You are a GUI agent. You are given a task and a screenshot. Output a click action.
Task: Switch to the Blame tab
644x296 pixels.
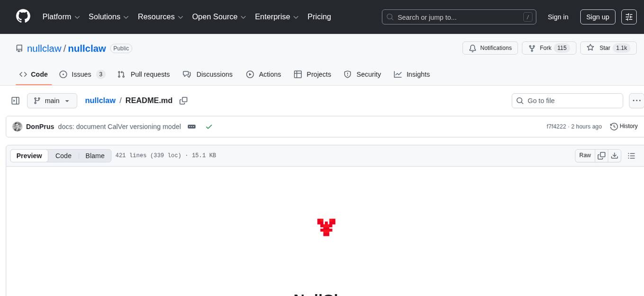[x=95, y=155]
